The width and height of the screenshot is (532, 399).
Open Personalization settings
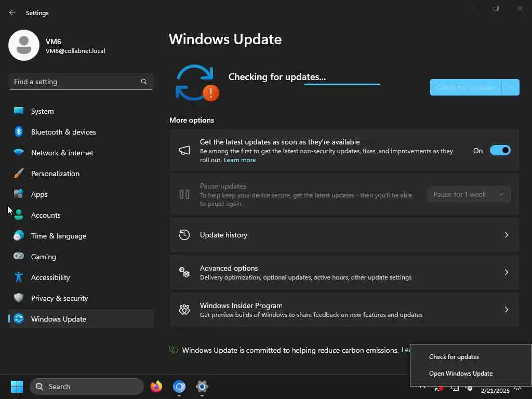81,174
